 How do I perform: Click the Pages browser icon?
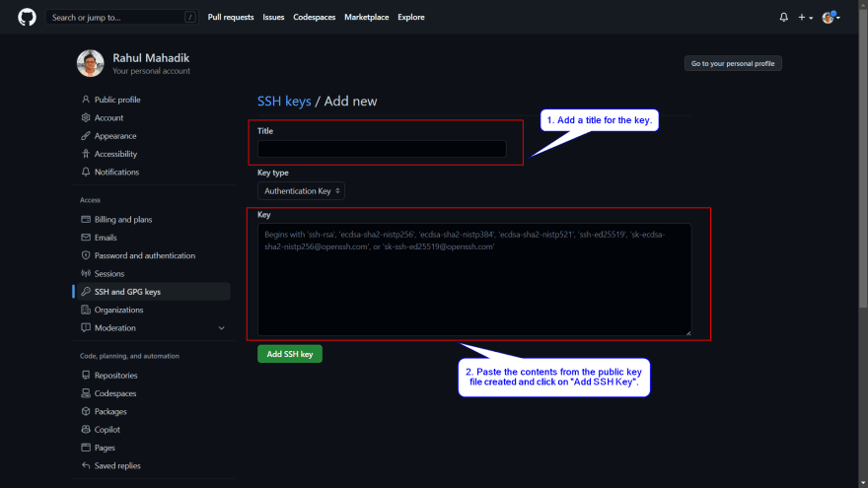pos(86,448)
